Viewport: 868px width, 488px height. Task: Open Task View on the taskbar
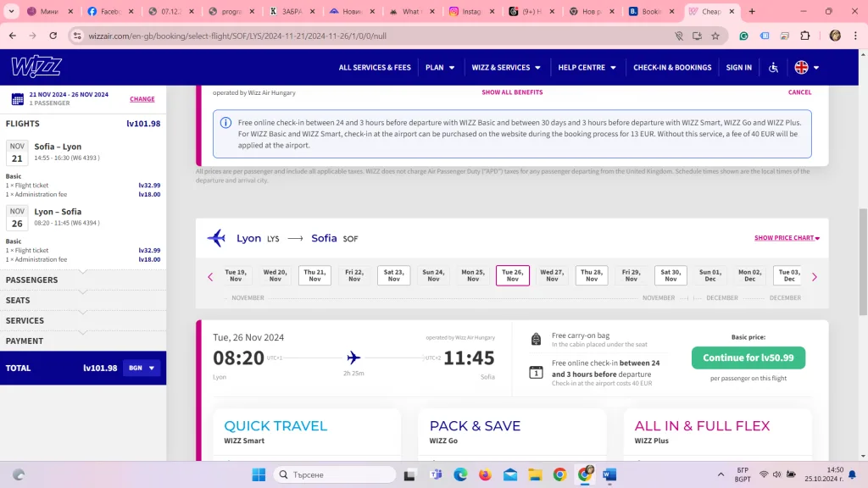click(x=409, y=474)
